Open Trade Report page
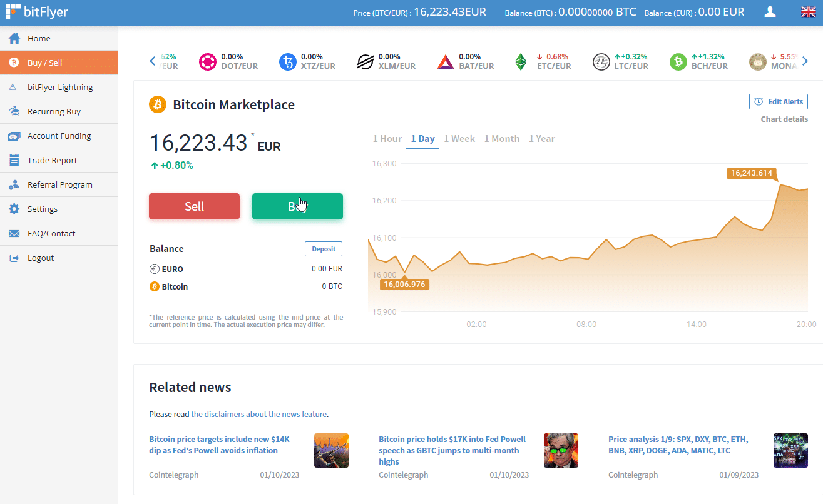The width and height of the screenshot is (823, 504). click(59, 160)
